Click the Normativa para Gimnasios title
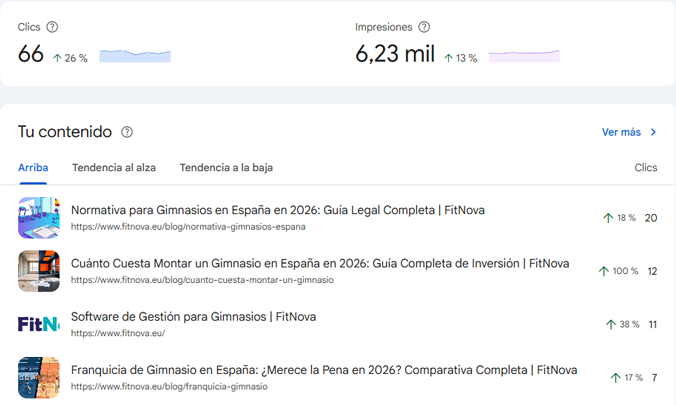 pos(278,210)
